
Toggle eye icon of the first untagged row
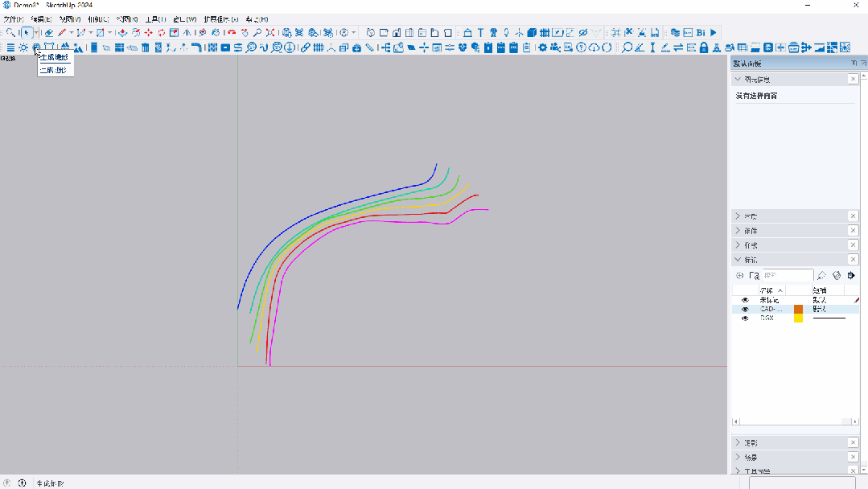point(745,300)
